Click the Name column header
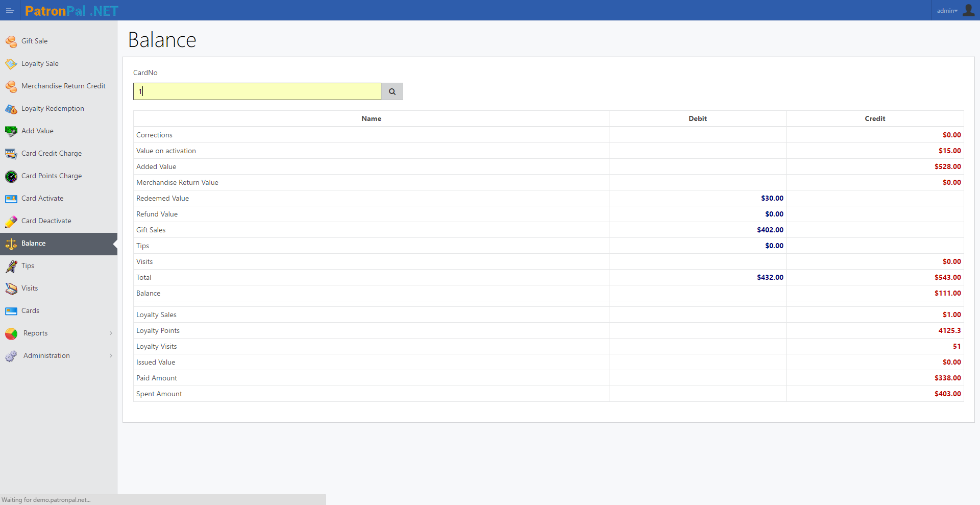The width and height of the screenshot is (980, 505). coord(371,118)
